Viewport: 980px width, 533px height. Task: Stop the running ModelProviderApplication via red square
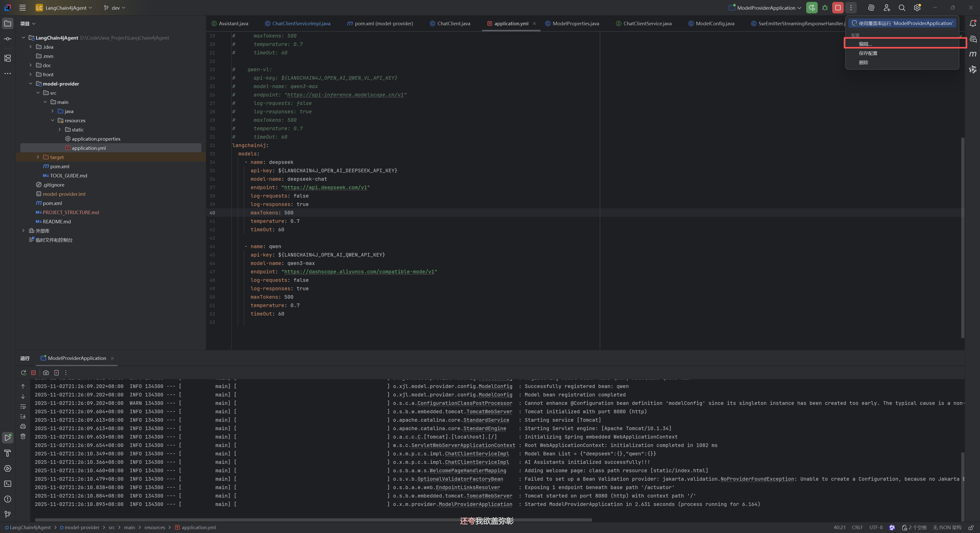pos(838,8)
